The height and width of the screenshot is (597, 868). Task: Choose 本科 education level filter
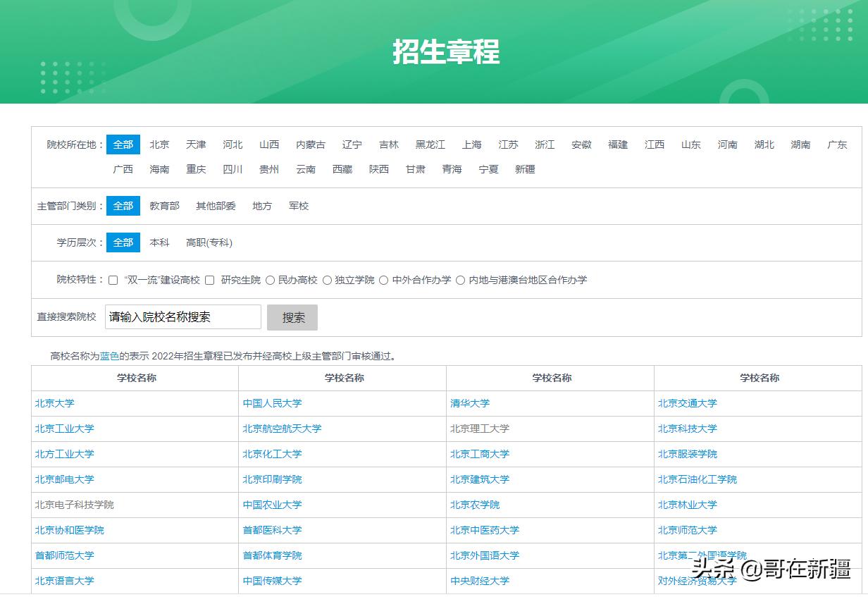[x=159, y=242]
